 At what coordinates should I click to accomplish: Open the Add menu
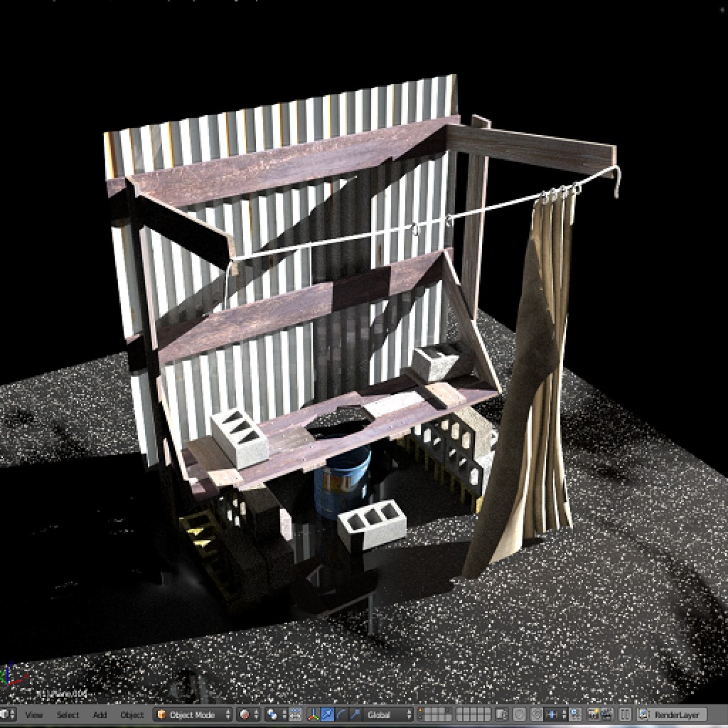(100, 715)
